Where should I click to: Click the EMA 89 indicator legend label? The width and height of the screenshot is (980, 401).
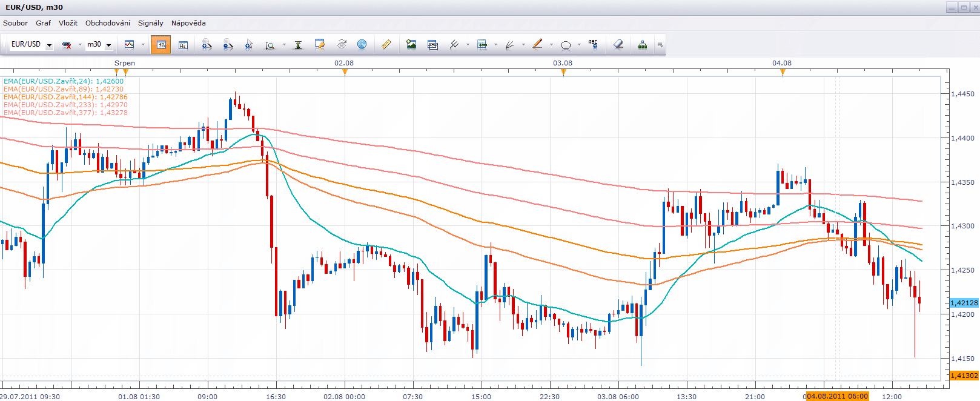pos(63,89)
